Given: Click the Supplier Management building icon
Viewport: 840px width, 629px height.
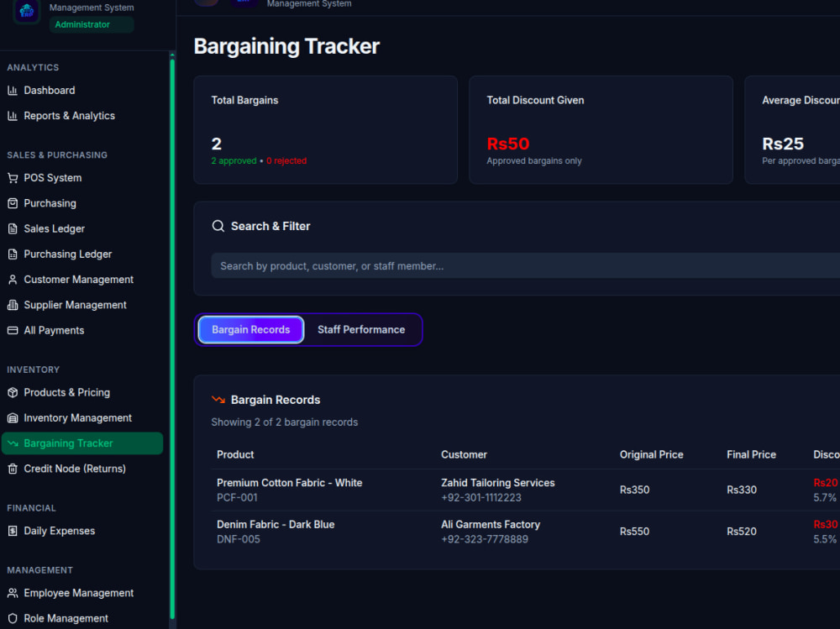Looking at the screenshot, I should point(13,305).
